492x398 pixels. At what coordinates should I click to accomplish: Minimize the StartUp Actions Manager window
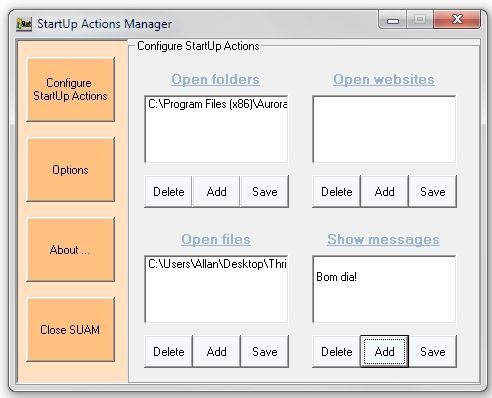pyautogui.click(x=393, y=20)
